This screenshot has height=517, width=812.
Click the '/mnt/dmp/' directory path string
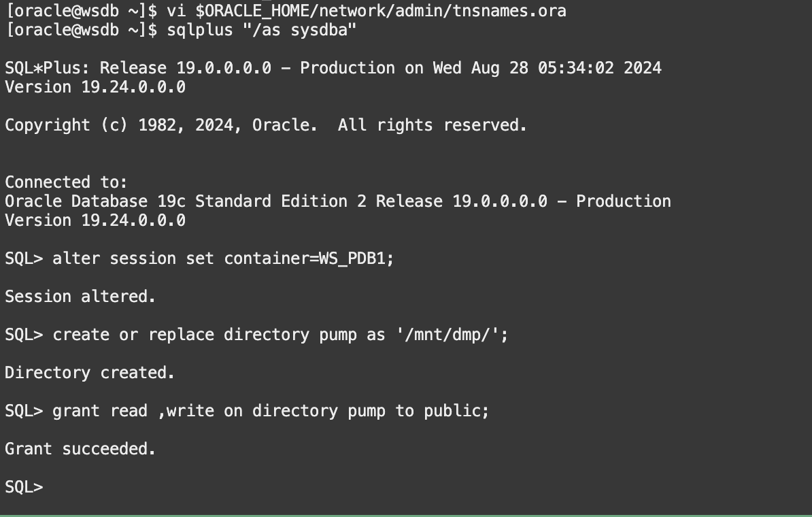(x=448, y=335)
